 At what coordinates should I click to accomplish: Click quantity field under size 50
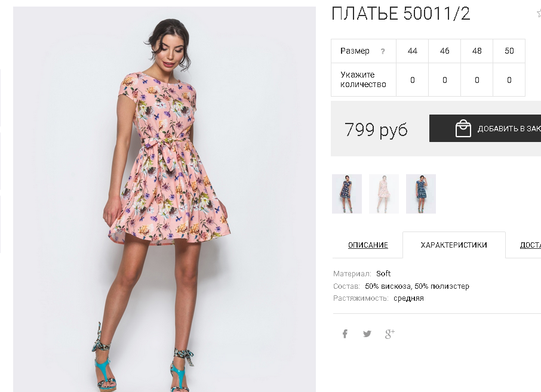point(509,80)
